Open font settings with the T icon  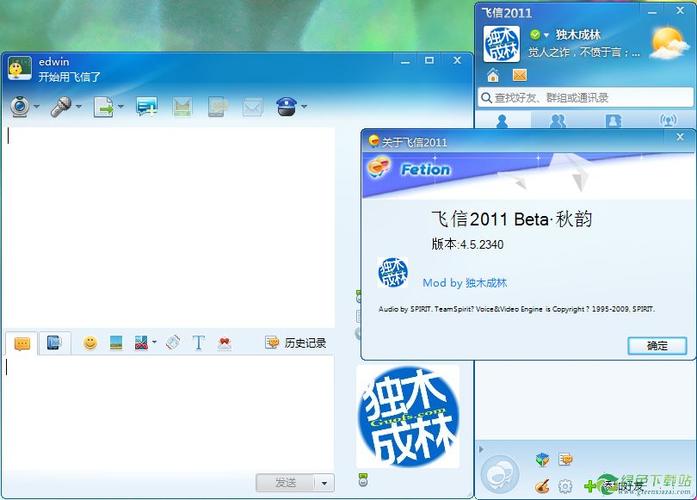click(198, 343)
